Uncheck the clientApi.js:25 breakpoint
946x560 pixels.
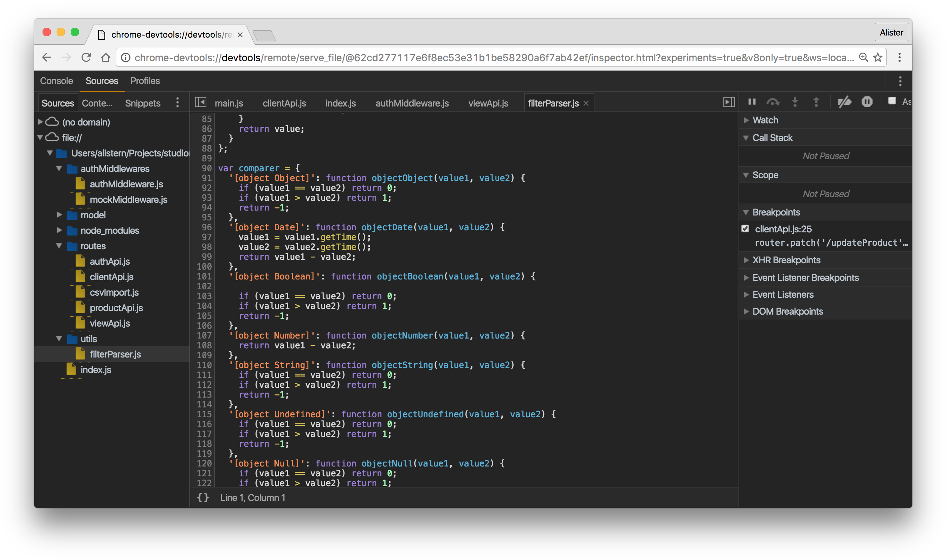click(x=745, y=229)
